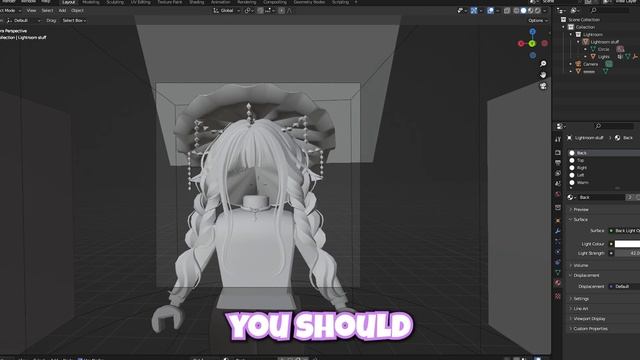Toggle the snapping magnet button
Screen dimensions: 640x360
260,11
